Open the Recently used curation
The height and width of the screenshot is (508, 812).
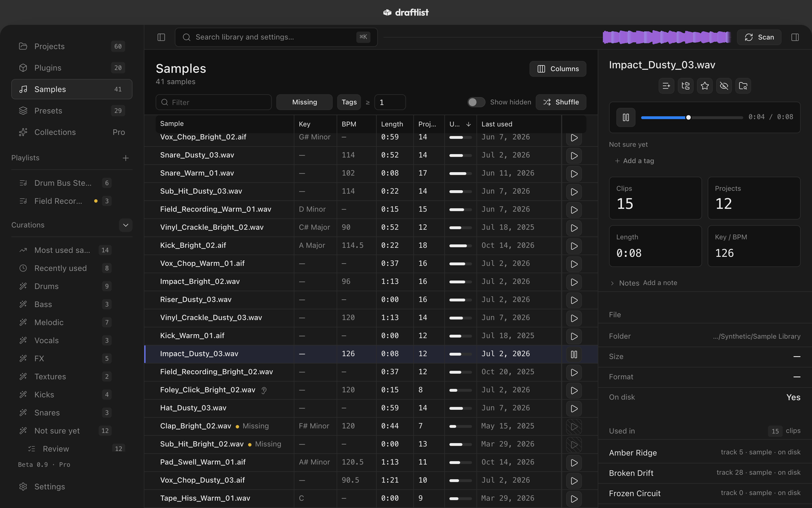click(72, 268)
